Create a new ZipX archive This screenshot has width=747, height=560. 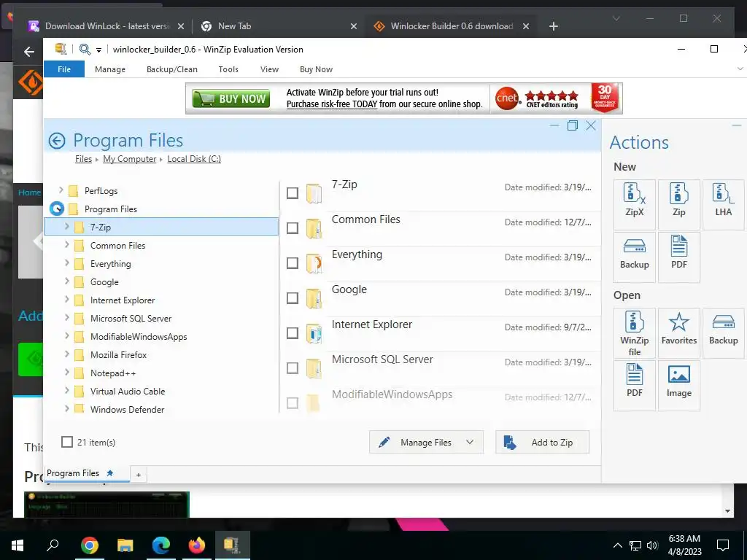pos(634,204)
